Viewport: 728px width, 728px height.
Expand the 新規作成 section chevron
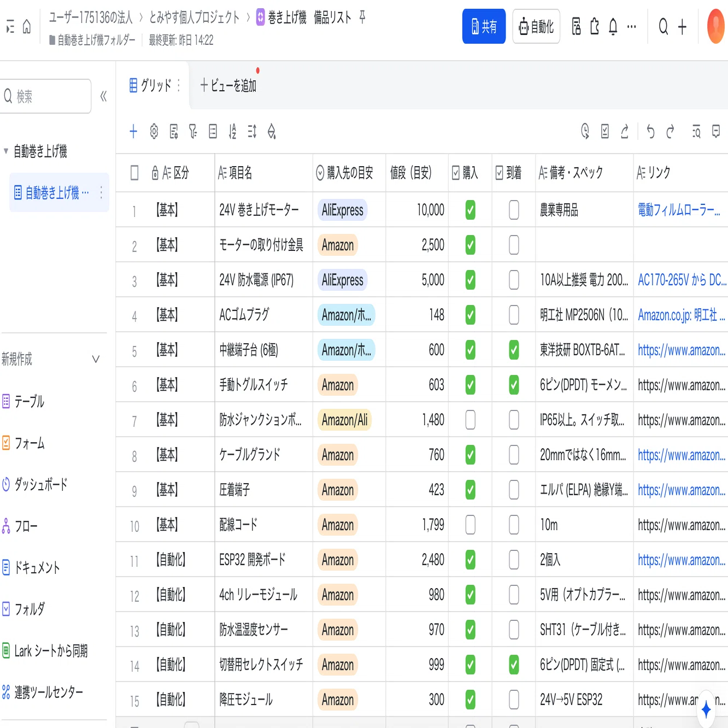tap(96, 359)
